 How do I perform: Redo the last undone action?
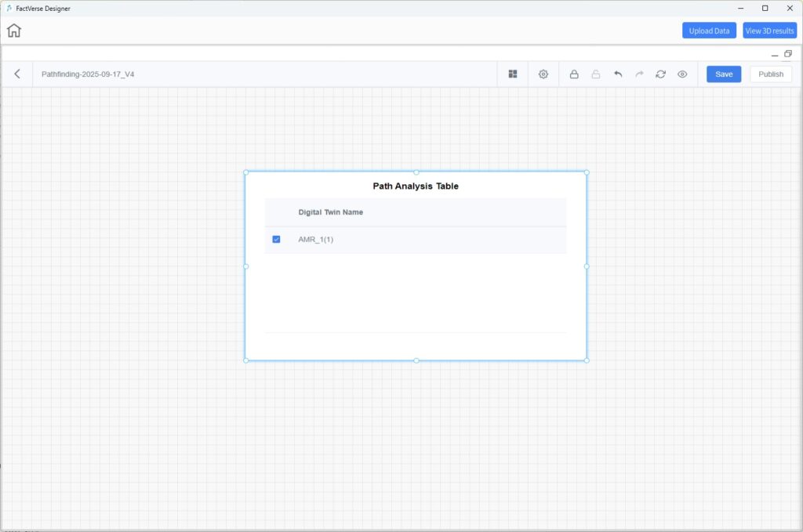[x=639, y=74]
